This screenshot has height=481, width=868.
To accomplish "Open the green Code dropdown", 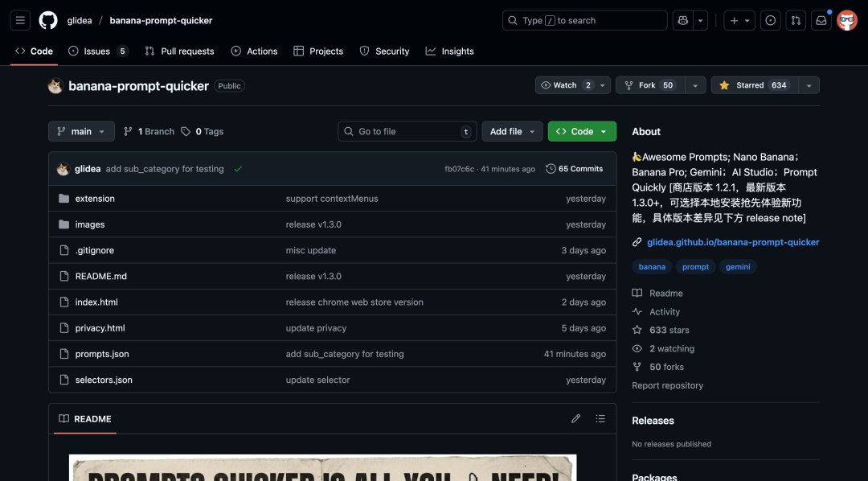I will 582,131.
